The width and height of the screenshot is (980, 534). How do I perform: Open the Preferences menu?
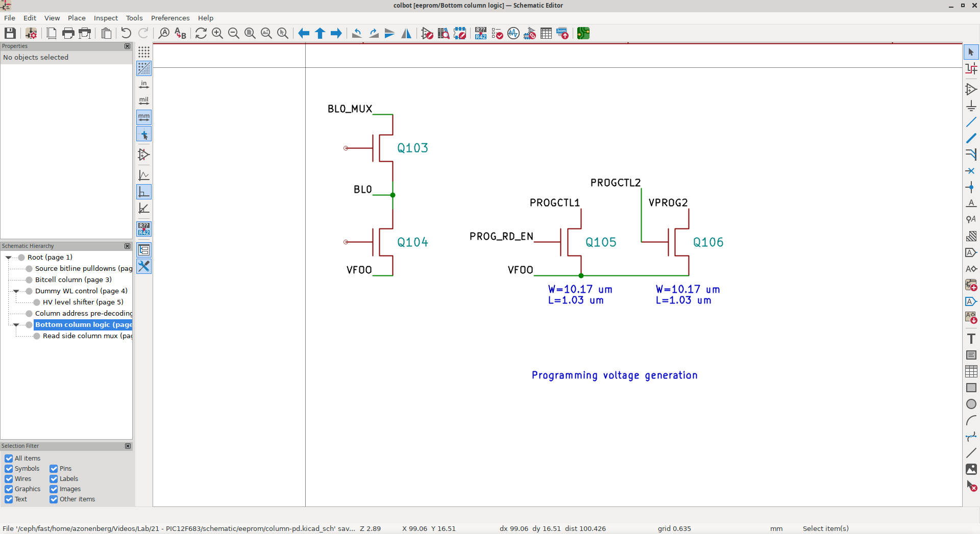tap(170, 18)
